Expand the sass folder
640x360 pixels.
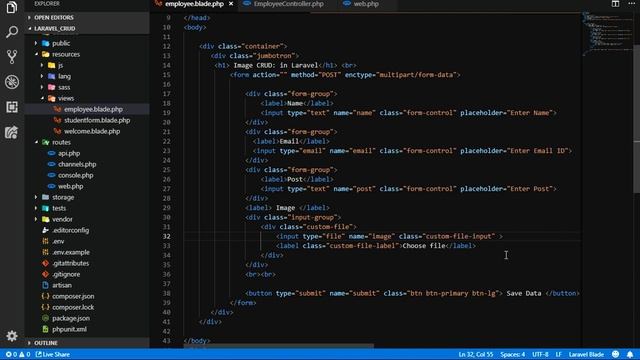[64, 87]
